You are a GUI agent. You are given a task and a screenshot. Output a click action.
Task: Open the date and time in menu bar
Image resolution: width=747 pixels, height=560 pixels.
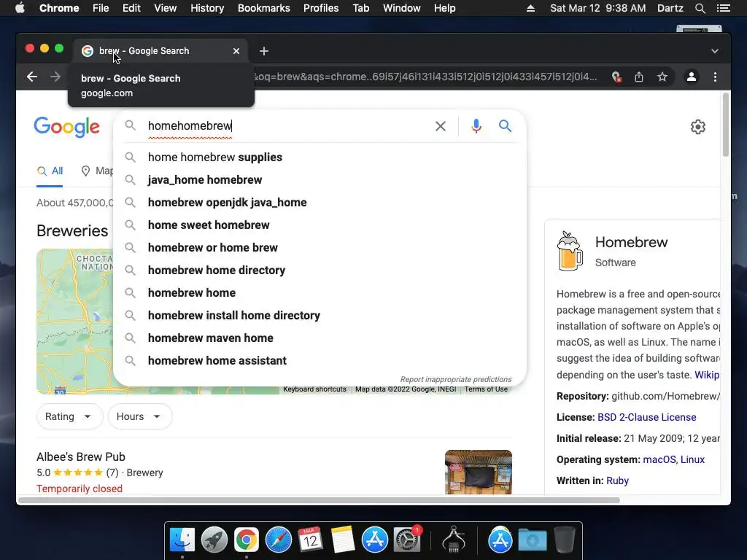click(598, 8)
